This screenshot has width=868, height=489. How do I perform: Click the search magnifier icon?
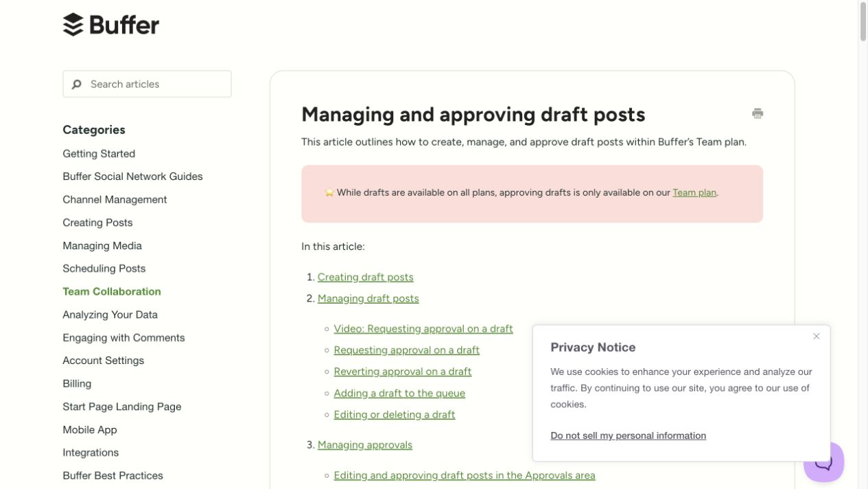[77, 84]
